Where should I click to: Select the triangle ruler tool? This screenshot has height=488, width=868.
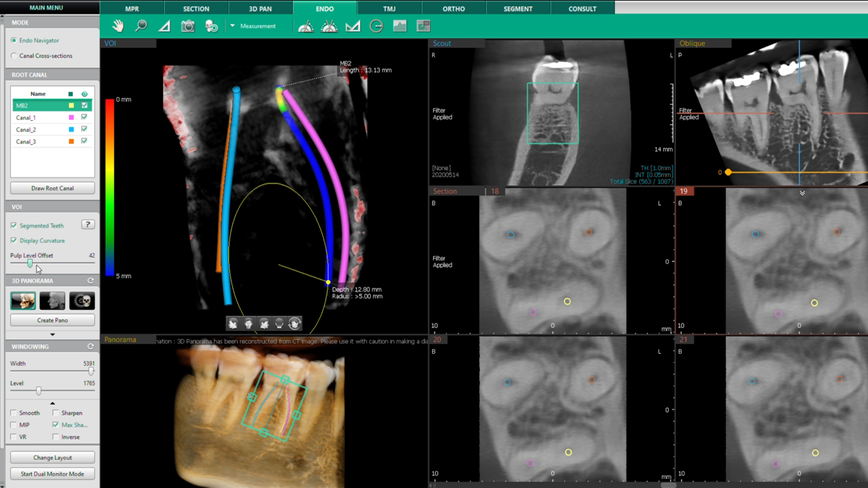click(165, 26)
